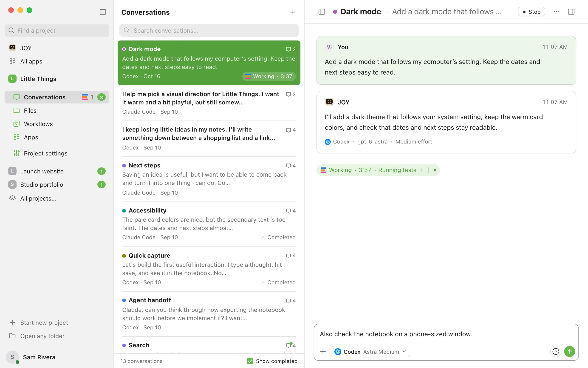Toggle the Show completed checkbox
This screenshot has height=368, width=588.
(x=249, y=361)
